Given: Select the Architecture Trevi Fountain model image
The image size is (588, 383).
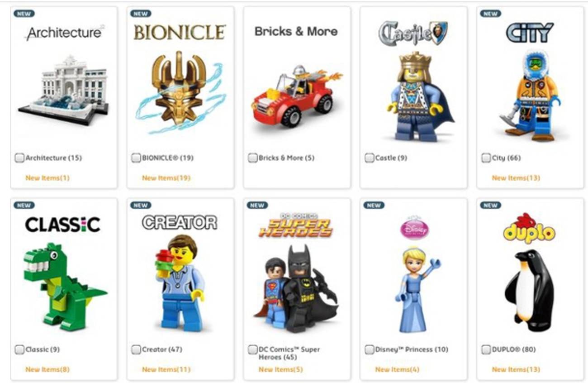Looking at the screenshot, I should click(63, 90).
